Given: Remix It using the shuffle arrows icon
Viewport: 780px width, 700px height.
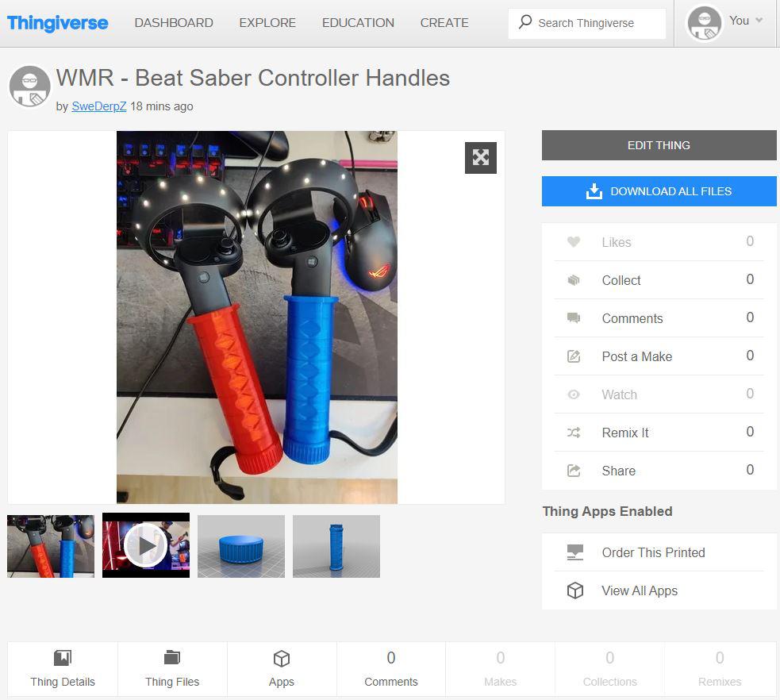Looking at the screenshot, I should [x=574, y=432].
